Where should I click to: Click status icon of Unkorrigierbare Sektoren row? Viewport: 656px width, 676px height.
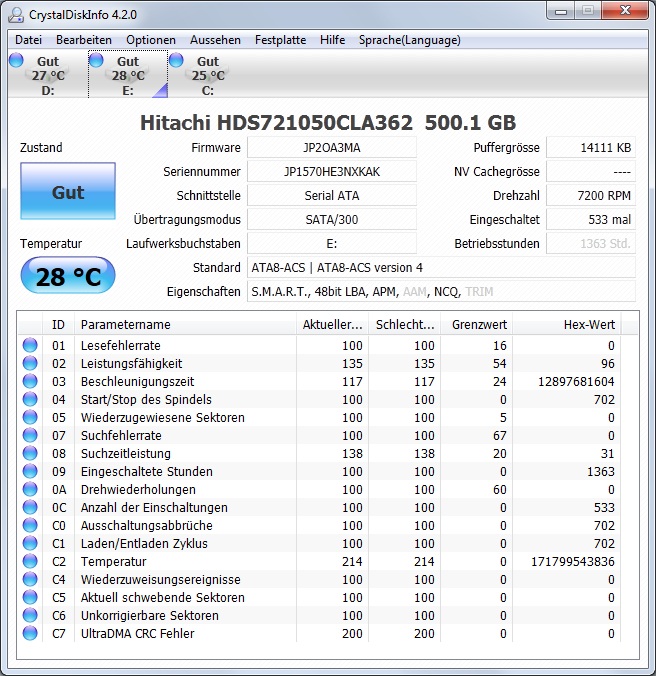[30, 615]
